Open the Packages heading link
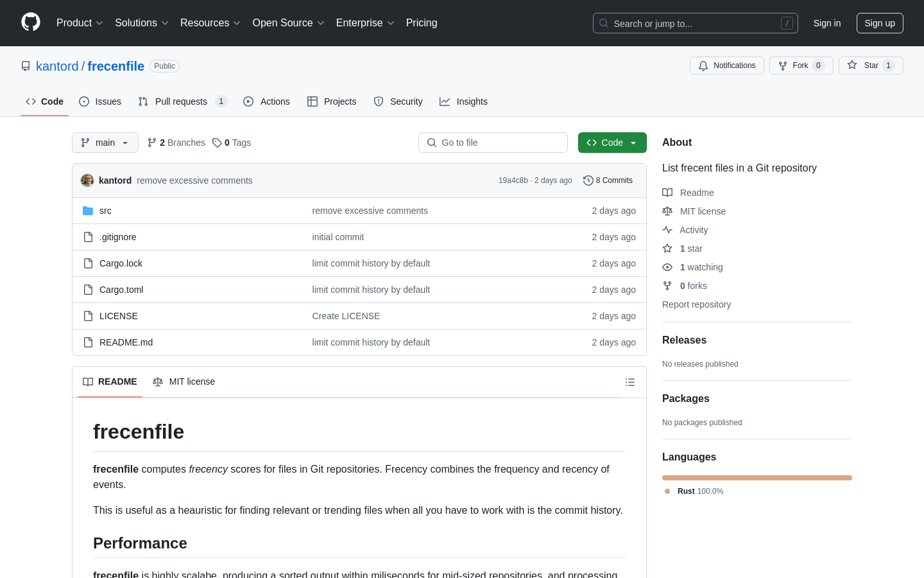The image size is (924, 578). click(685, 399)
